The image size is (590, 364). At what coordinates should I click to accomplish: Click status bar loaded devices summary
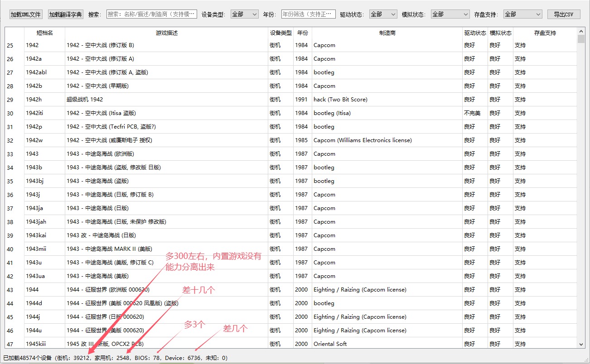coord(116,358)
